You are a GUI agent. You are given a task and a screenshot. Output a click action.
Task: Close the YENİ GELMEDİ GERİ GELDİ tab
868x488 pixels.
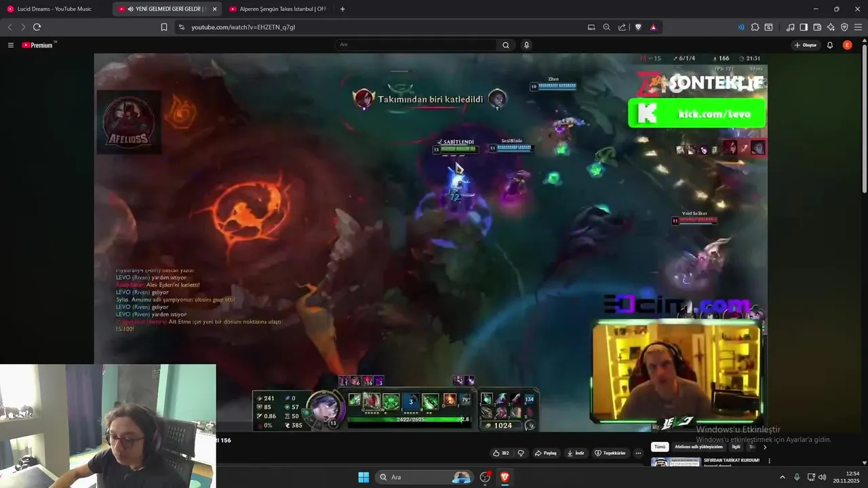pyautogui.click(x=214, y=9)
